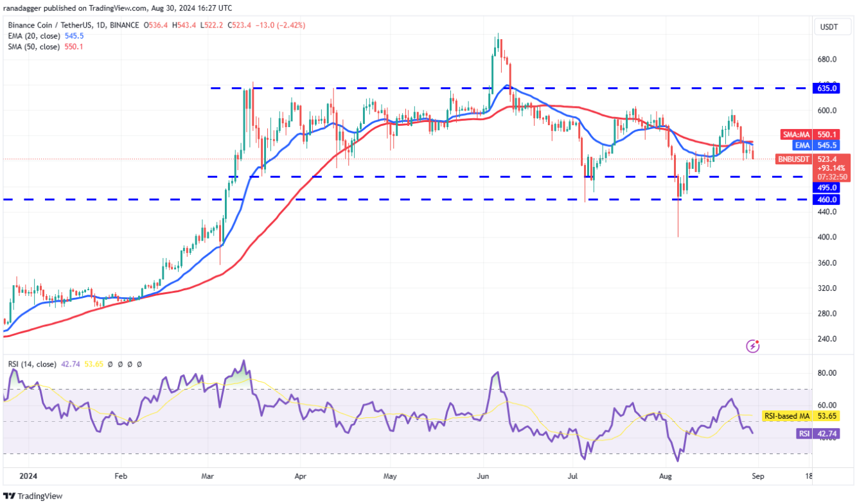Viewport: 857px width, 504px height.
Task: Click the 680.0 price axis value
Action: (x=827, y=59)
